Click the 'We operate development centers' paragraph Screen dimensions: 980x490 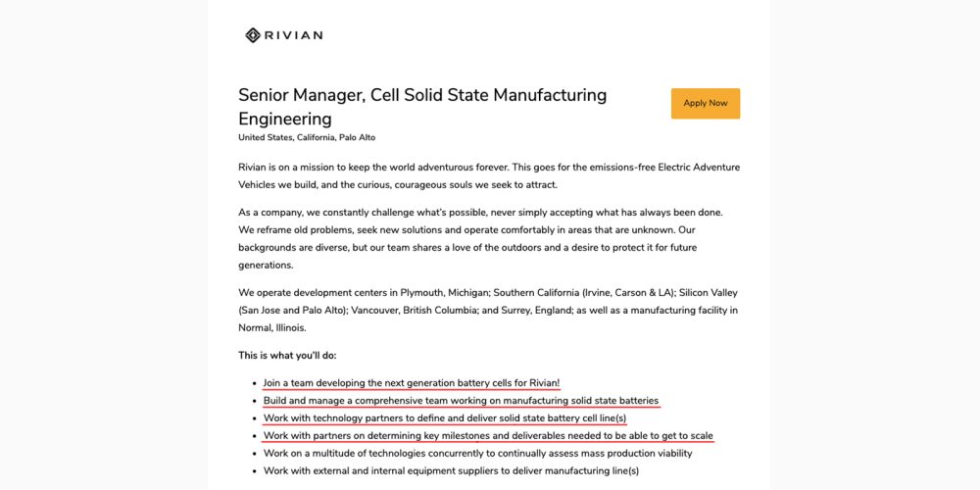[x=487, y=310]
